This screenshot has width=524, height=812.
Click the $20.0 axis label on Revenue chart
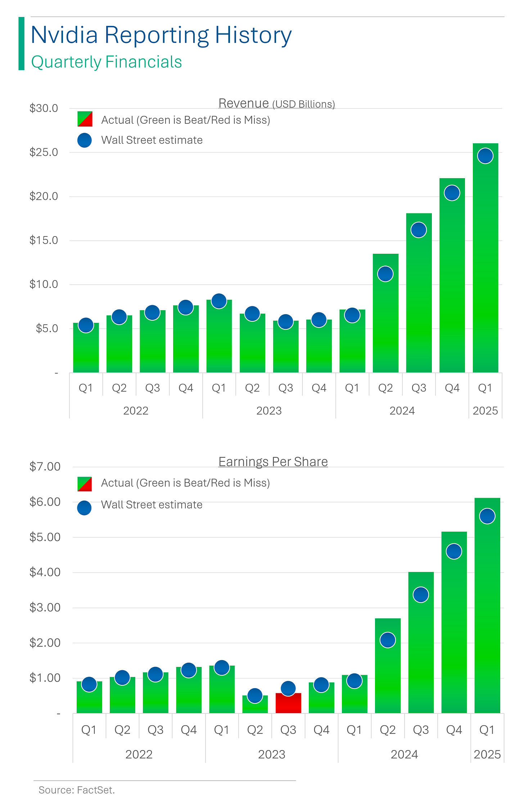tap(44, 196)
